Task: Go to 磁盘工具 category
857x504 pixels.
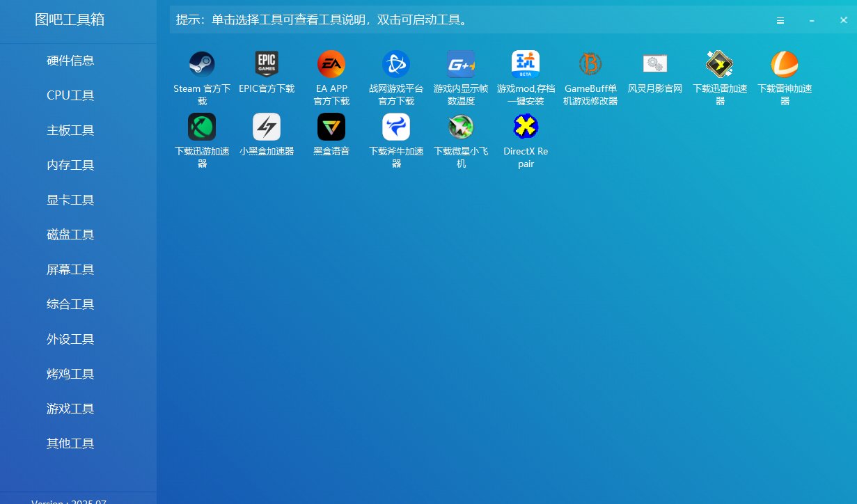Action: tap(70, 235)
